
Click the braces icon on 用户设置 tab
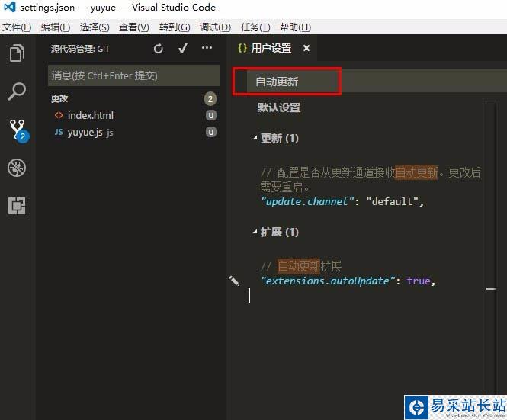click(x=242, y=48)
